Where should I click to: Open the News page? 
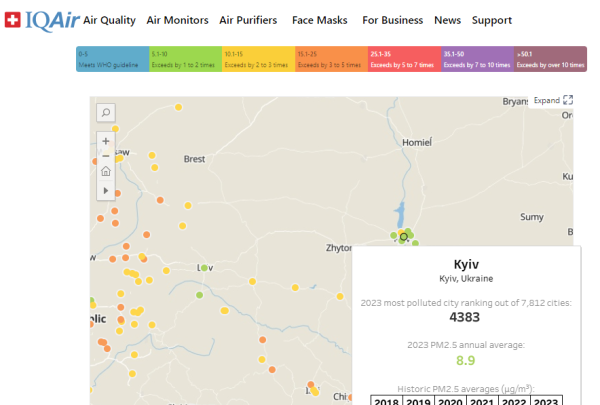point(447,20)
